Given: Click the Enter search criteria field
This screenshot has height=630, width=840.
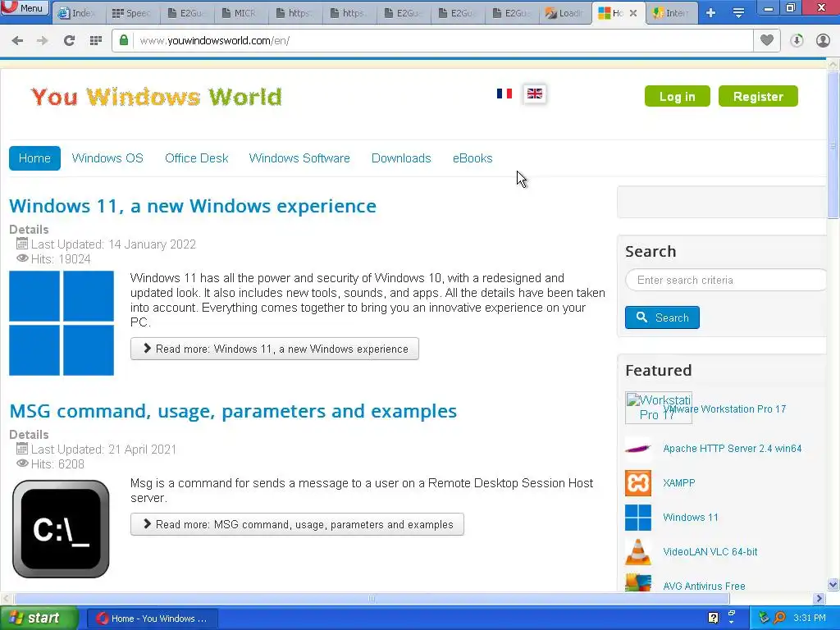Looking at the screenshot, I should pyautogui.click(x=725, y=281).
